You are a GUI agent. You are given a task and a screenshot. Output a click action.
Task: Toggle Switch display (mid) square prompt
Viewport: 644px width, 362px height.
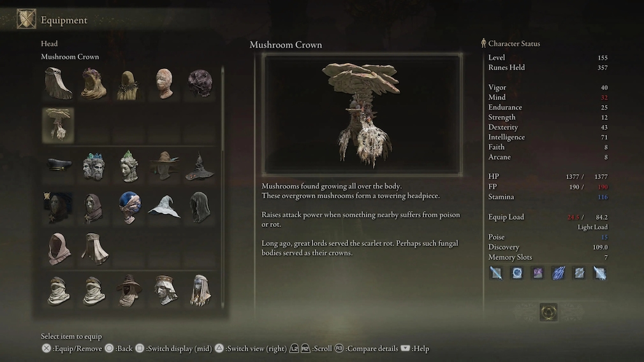click(x=173, y=349)
